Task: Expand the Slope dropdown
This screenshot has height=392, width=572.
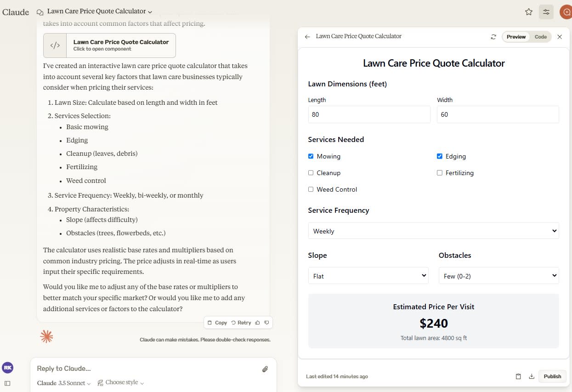Action: click(x=368, y=276)
